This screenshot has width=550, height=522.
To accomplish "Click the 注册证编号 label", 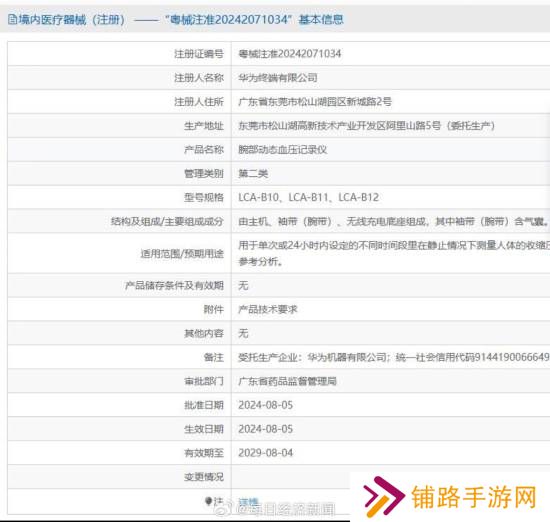I will [199, 54].
